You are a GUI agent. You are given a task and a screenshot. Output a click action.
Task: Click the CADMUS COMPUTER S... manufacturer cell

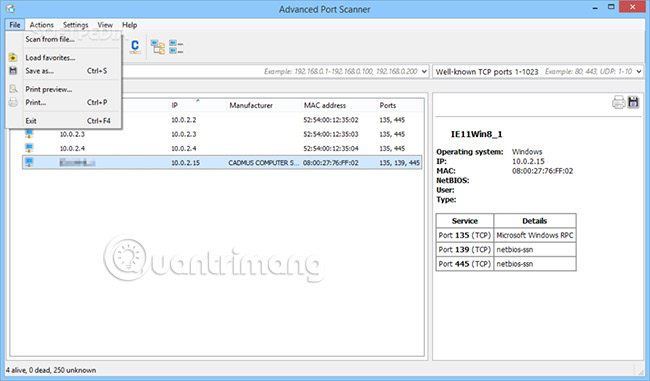263,163
